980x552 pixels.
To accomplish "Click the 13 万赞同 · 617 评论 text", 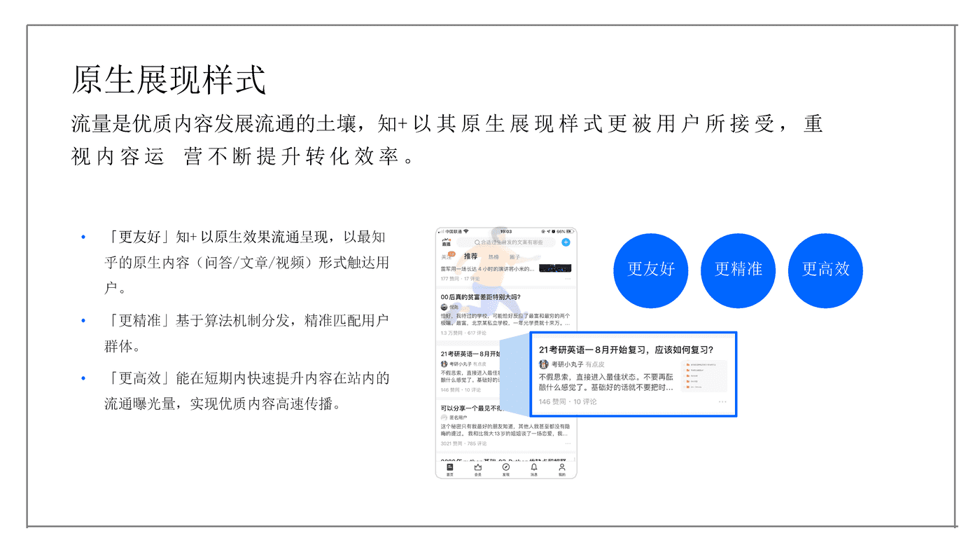I will pyautogui.click(x=463, y=333).
